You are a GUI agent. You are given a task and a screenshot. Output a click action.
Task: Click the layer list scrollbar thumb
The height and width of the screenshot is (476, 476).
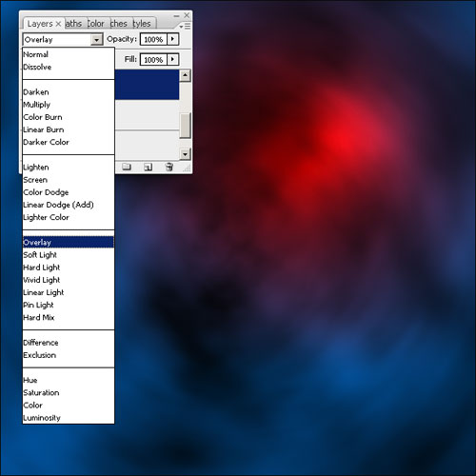click(x=185, y=126)
